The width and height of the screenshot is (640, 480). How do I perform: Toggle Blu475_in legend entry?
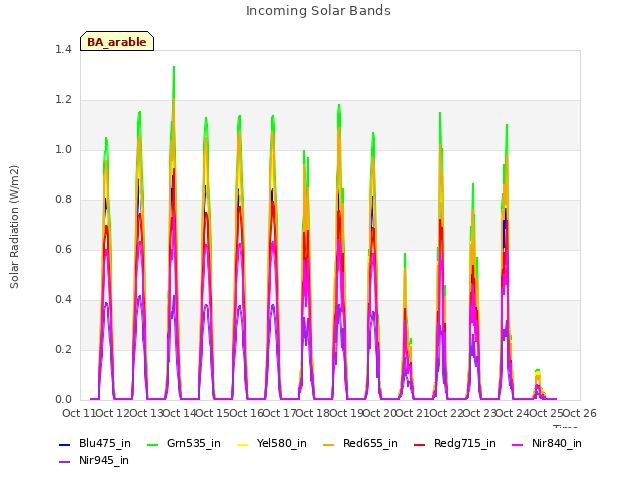point(95,443)
